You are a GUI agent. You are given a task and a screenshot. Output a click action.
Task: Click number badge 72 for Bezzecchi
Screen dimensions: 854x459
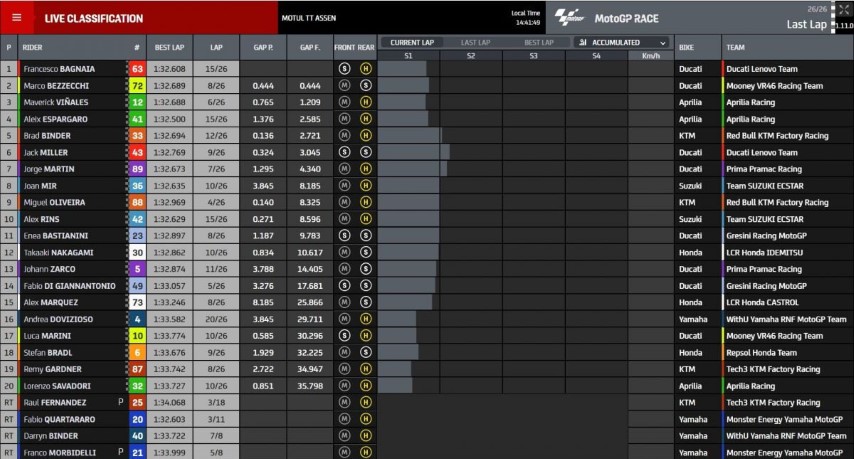(137, 85)
